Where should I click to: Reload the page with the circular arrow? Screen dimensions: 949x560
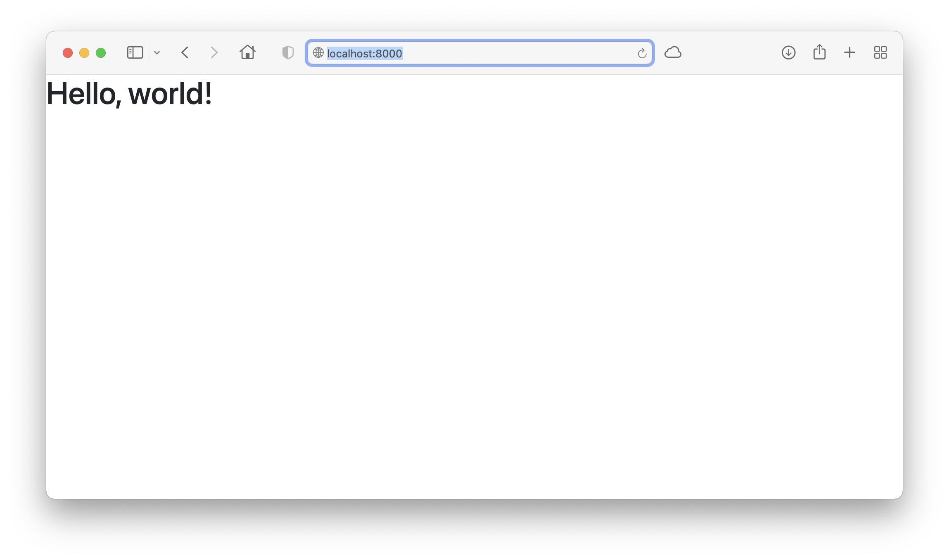click(x=642, y=53)
